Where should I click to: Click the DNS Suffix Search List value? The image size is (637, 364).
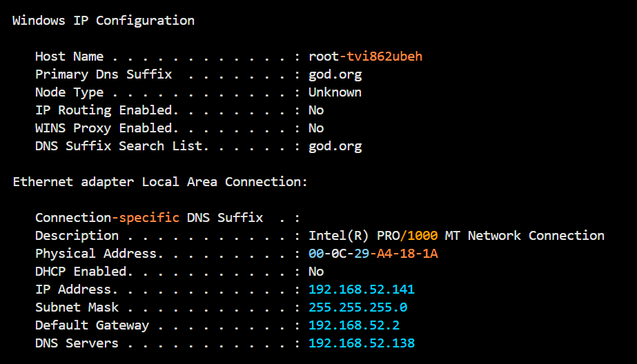(x=335, y=146)
